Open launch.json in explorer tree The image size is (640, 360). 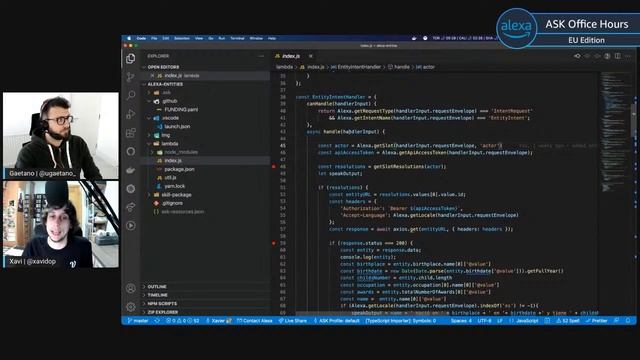point(177,127)
